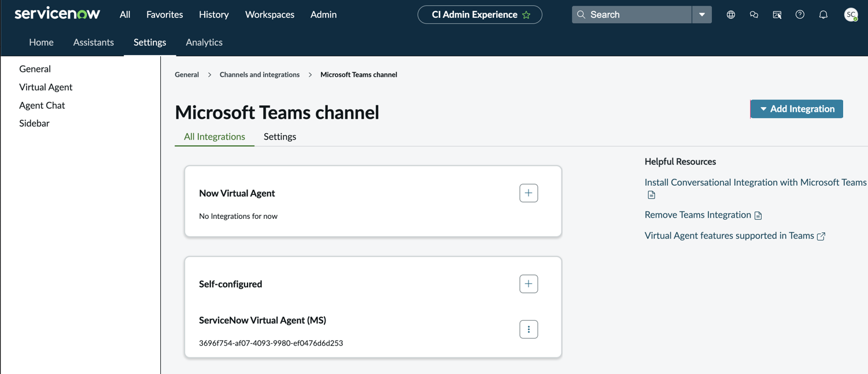Open Virtual Agent features supported in Teams
The width and height of the screenshot is (868, 374).
click(729, 236)
